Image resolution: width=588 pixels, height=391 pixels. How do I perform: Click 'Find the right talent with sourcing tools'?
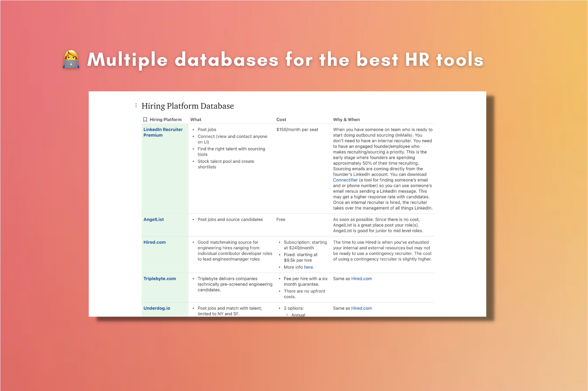[231, 152]
